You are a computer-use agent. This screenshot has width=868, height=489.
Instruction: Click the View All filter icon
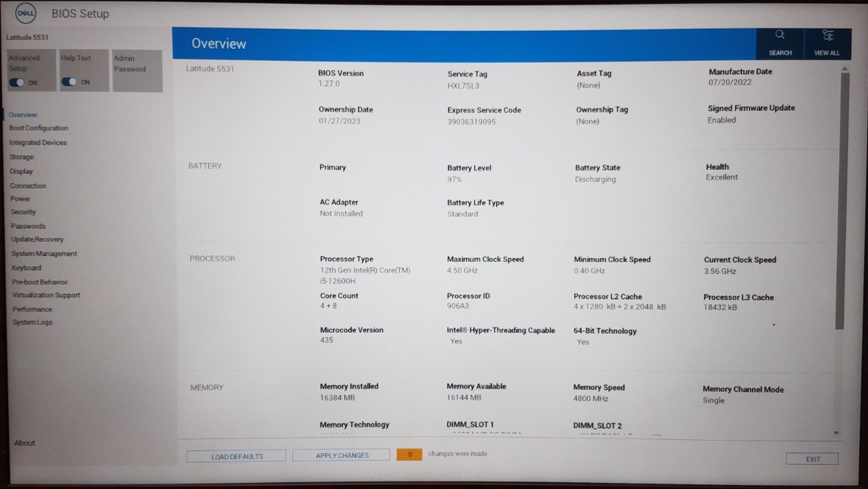point(827,35)
